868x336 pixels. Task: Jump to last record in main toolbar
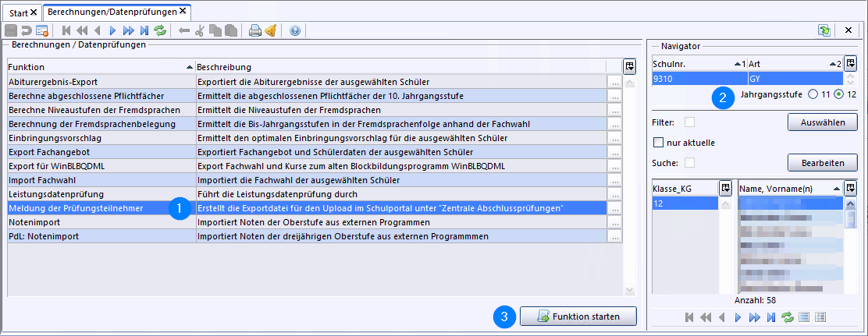144,30
